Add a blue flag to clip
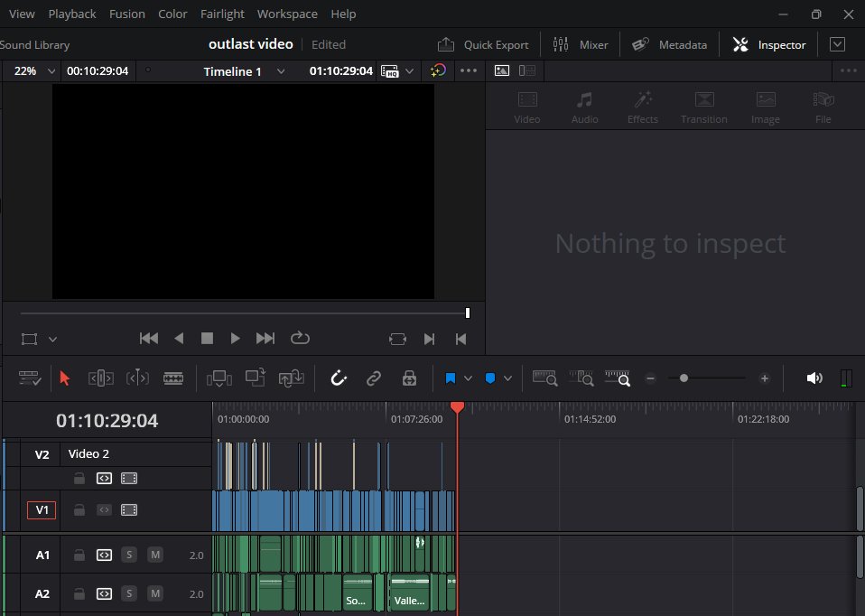Viewport: 865px width, 616px height. point(451,378)
